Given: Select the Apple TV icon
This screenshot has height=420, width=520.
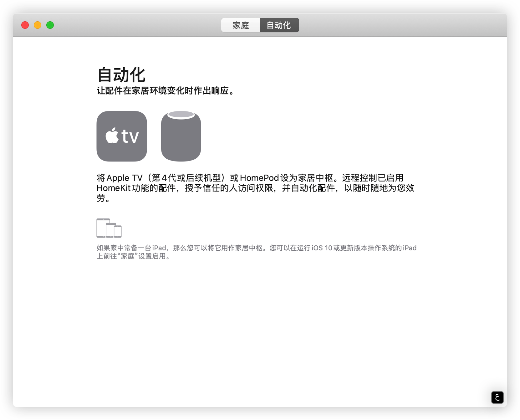Looking at the screenshot, I should (122, 136).
